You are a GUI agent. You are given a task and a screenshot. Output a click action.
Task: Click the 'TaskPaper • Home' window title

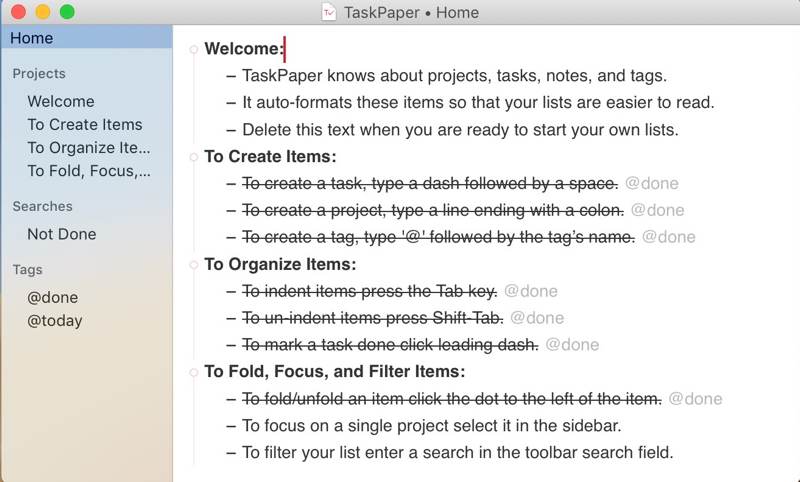pos(411,12)
